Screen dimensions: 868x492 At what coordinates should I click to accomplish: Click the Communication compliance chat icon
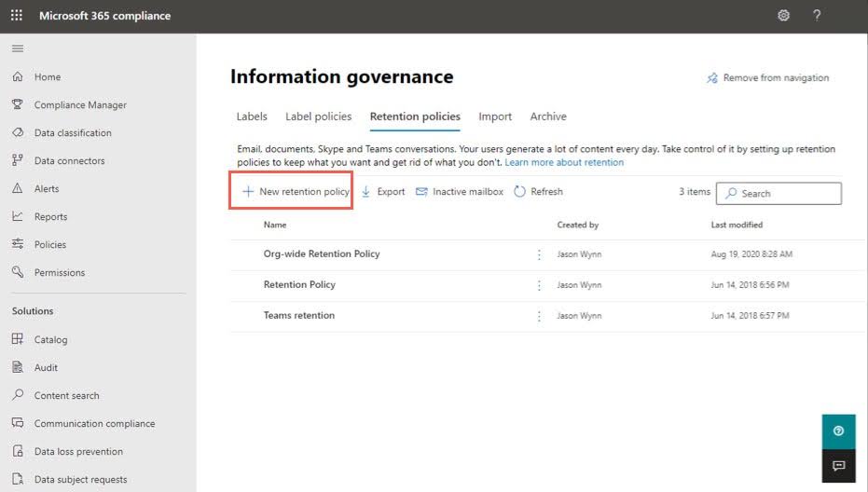click(x=18, y=423)
